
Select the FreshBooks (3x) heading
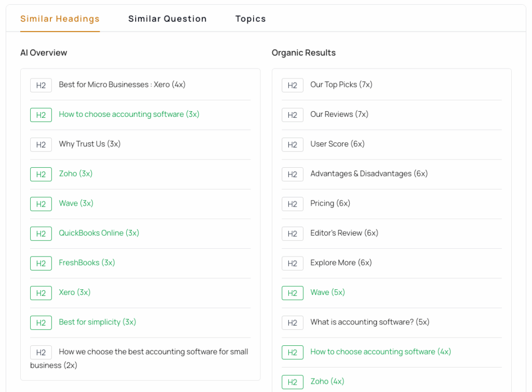87,263
